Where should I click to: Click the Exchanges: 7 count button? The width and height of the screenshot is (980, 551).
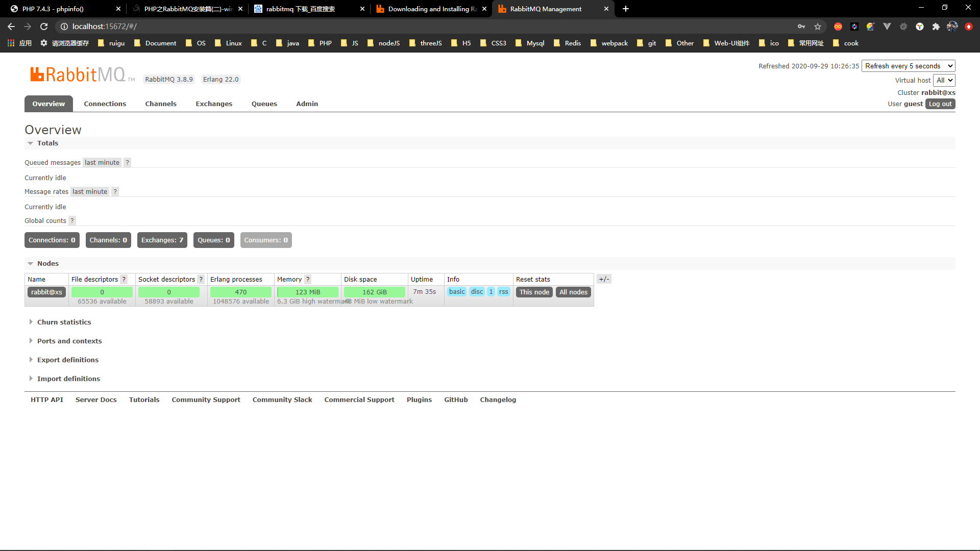pyautogui.click(x=162, y=240)
